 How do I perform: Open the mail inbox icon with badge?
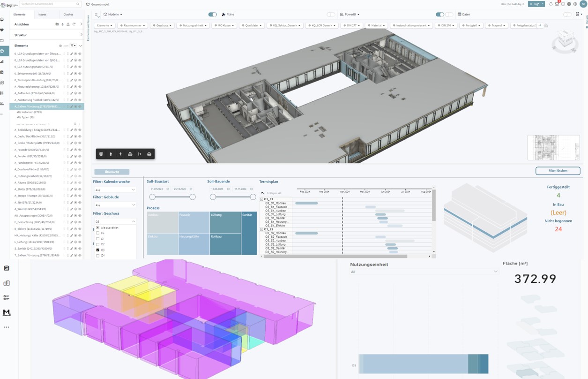point(557,4)
